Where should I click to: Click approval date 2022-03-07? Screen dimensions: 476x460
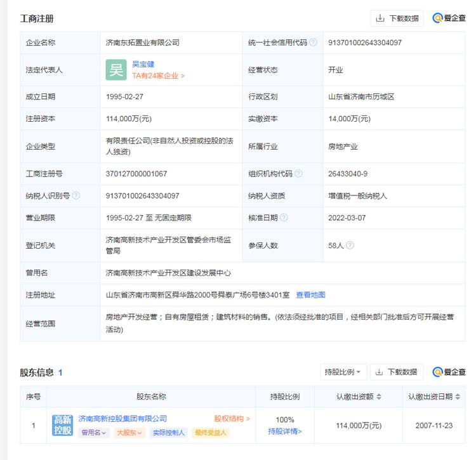click(347, 218)
